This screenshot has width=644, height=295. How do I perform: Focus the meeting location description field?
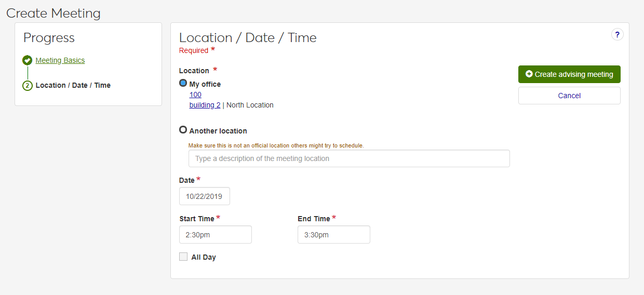(x=349, y=158)
